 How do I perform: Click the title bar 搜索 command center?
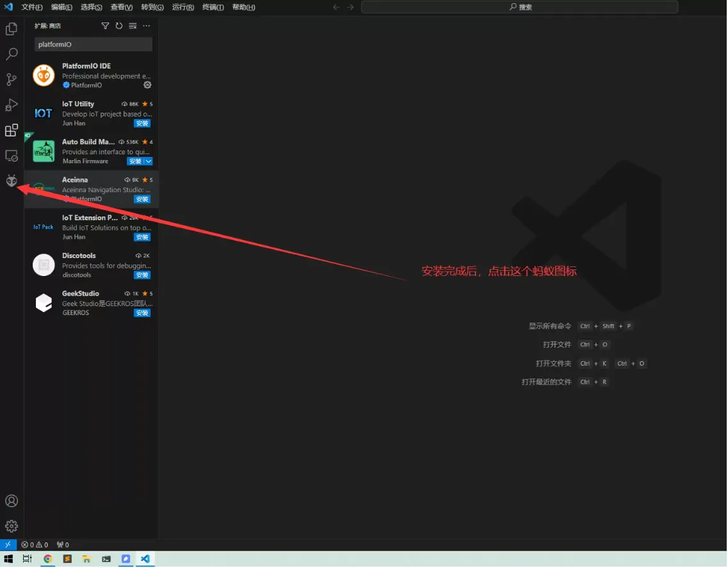click(520, 7)
